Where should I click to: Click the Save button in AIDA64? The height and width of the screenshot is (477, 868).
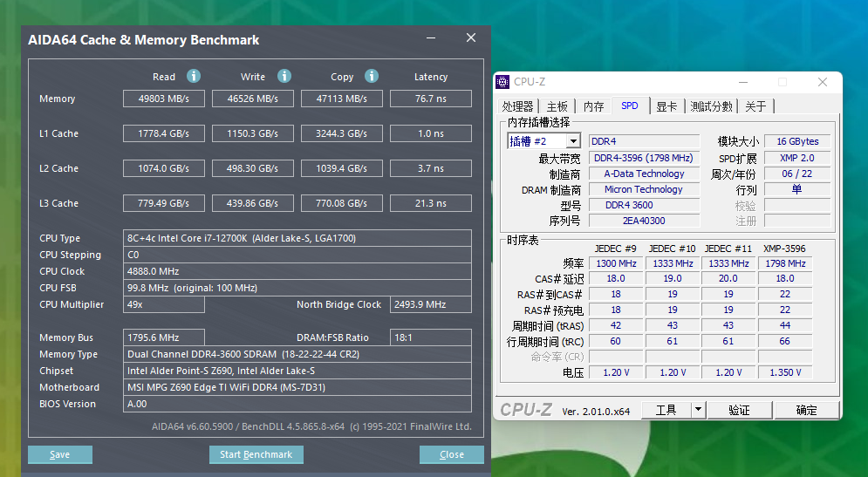(60, 454)
